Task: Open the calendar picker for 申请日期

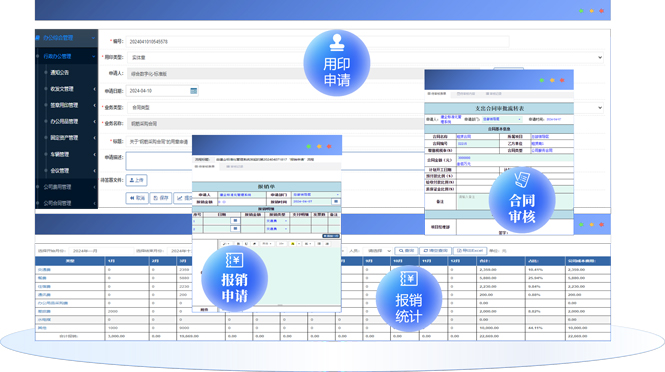Action: pyautogui.click(x=193, y=91)
